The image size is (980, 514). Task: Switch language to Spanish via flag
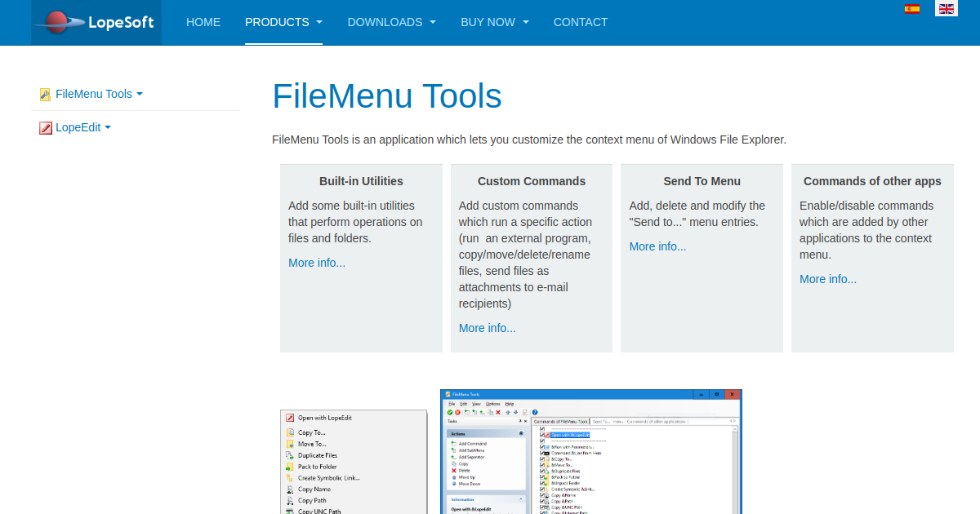(x=912, y=9)
